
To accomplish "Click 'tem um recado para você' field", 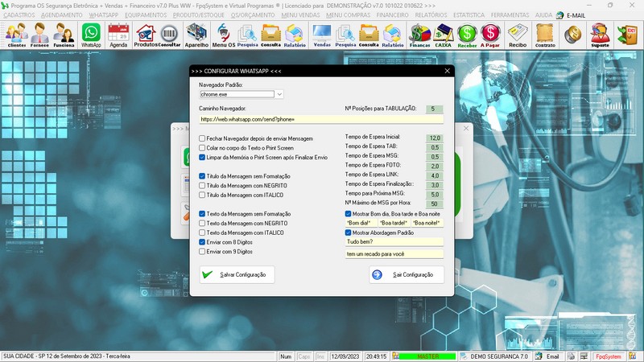I will 394,254.
